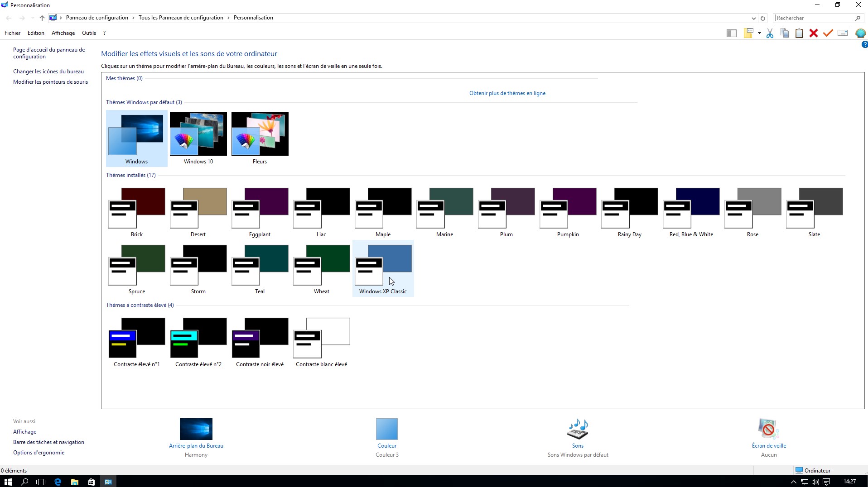
Task: Click Obtenir plus de thèmes en ligne
Action: [x=507, y=93]
